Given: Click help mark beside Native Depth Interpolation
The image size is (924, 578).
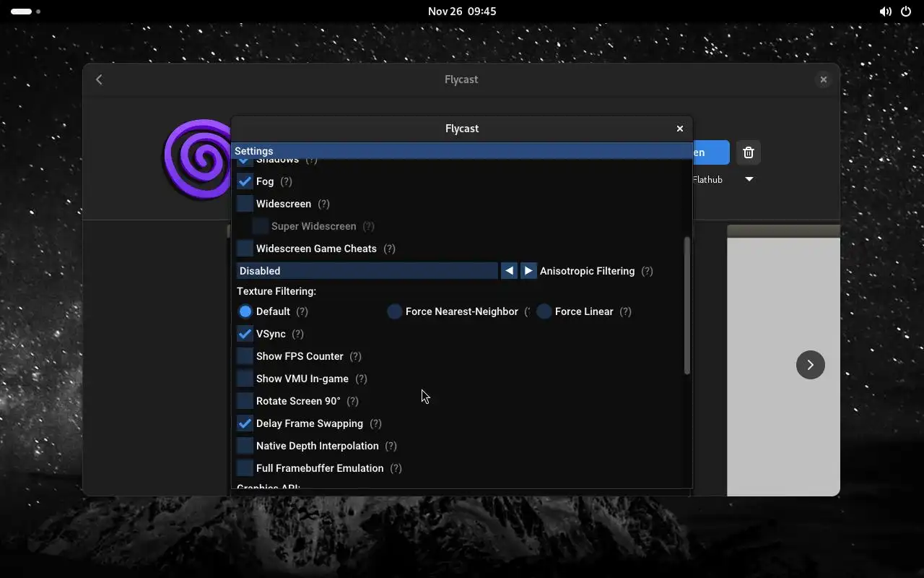Looking at the screenshot, I should [x=391, y=446].
